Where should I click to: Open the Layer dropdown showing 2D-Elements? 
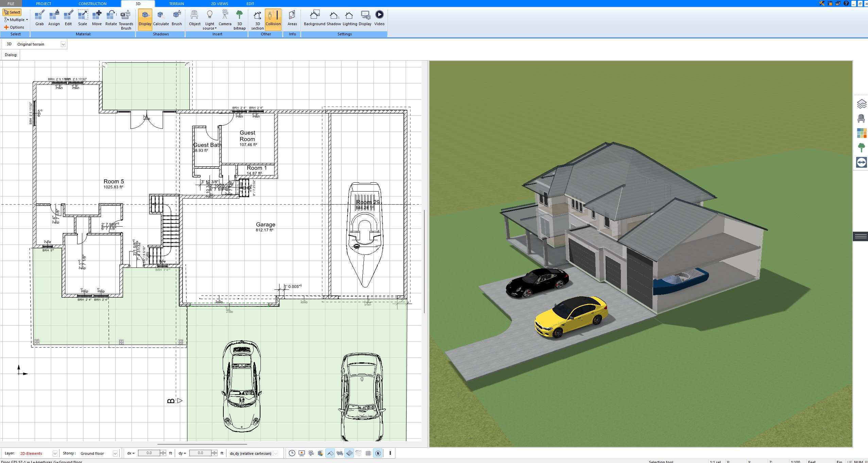(x=54, y=453)
